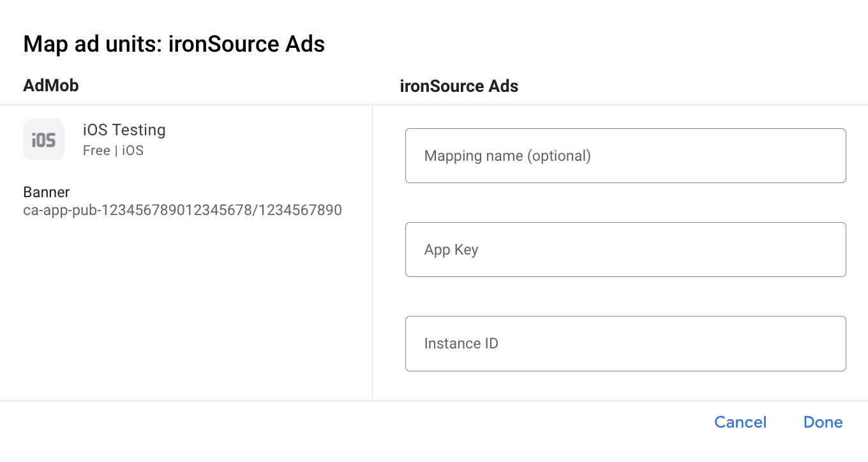Click the ironSource Ads column header

click(x=459, y=86)
